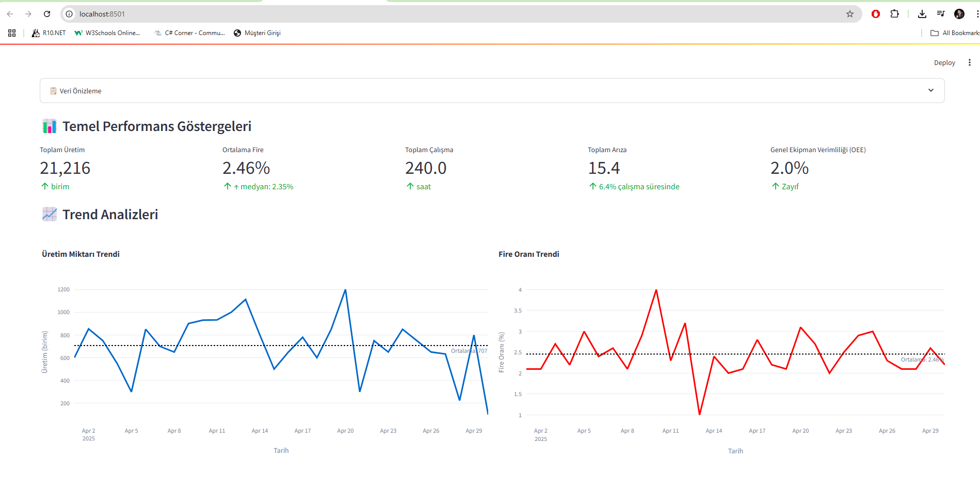Viewport: 980px width, 491px height.
Task: Open the Müşteri Girişi bookmark
Action: 257,33
